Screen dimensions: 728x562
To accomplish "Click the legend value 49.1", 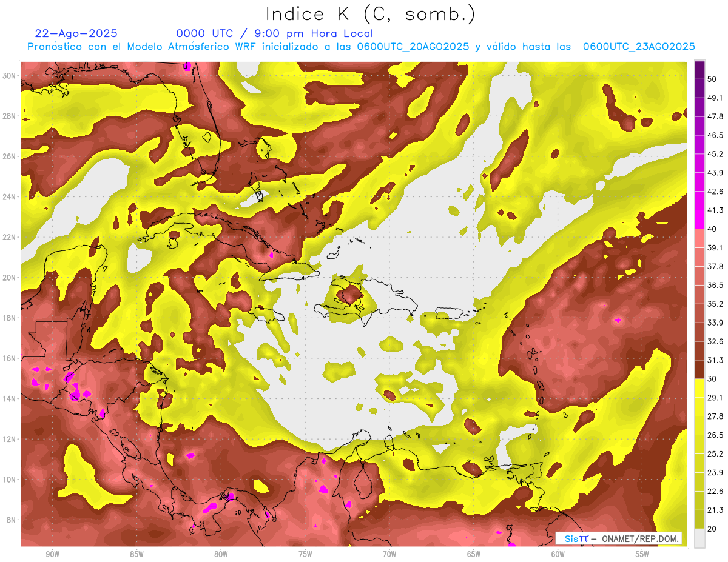I will tap(715, 98).
